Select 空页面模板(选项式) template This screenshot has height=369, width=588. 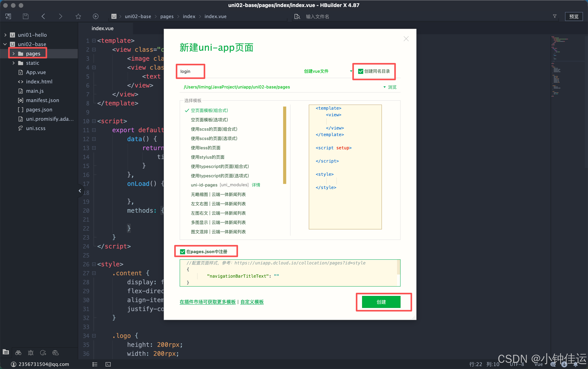pos(209,120)
